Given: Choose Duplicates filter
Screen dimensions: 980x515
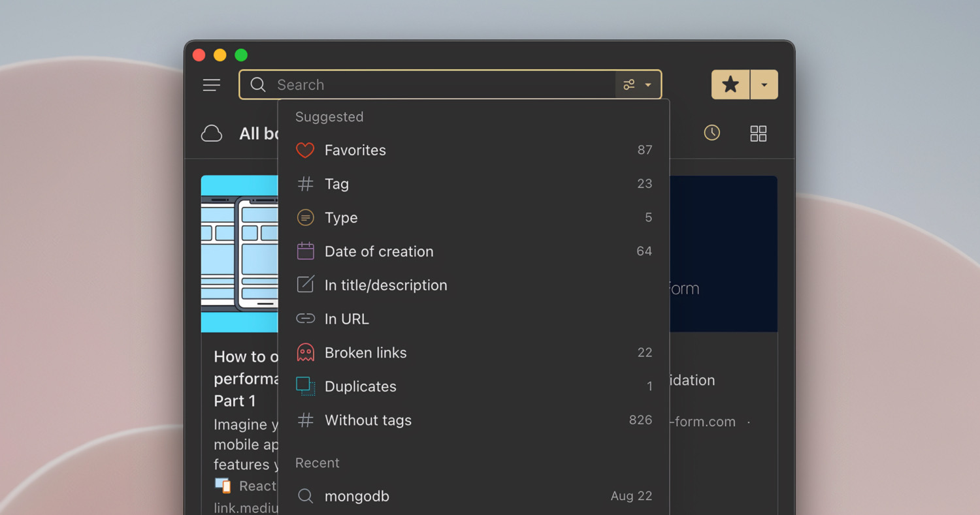Looking at the screenshot, I should point(474,386).
